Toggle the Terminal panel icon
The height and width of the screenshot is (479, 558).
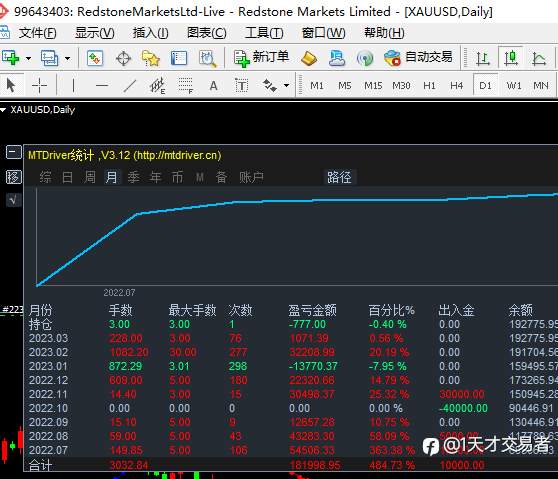pyautogui.click(x=179, y=58)
